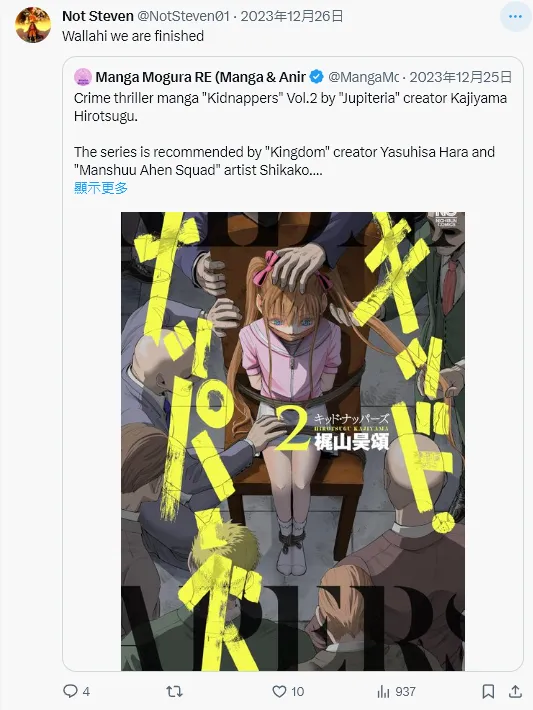Click the quoted tweet text about Kidnappers
The height and width of the screenshot is (710, 533).
click(x=290, y=134)
